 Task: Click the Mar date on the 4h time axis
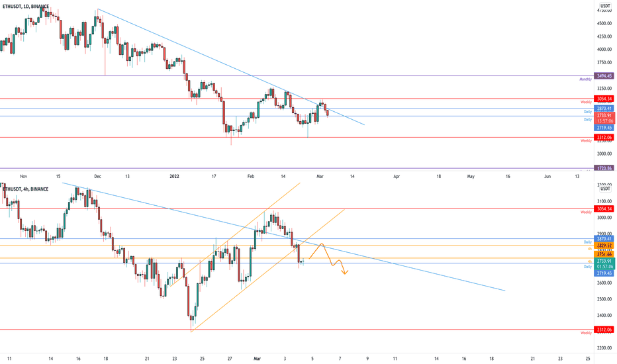click(258, 359)
